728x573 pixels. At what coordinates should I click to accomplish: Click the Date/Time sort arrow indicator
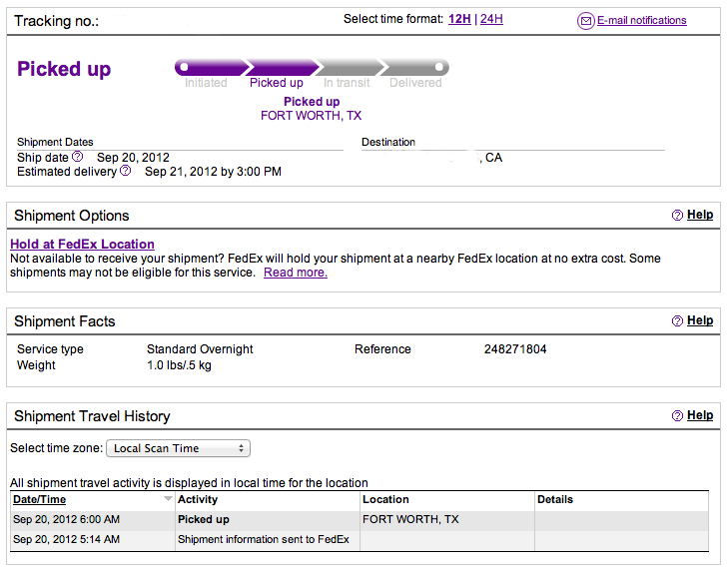click(x=168, y=499)
